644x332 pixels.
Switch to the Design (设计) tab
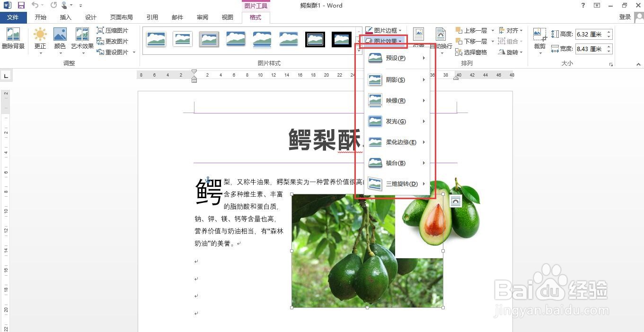pyautogui.click(x=91, y=17)
